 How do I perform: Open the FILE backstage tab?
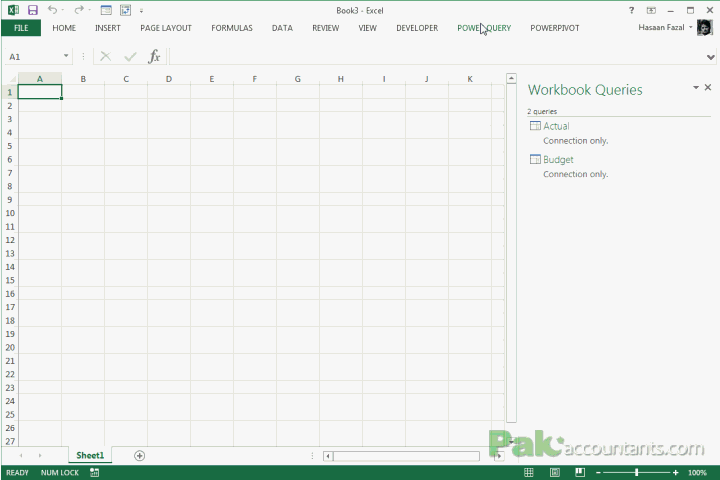tap(21, 28)
